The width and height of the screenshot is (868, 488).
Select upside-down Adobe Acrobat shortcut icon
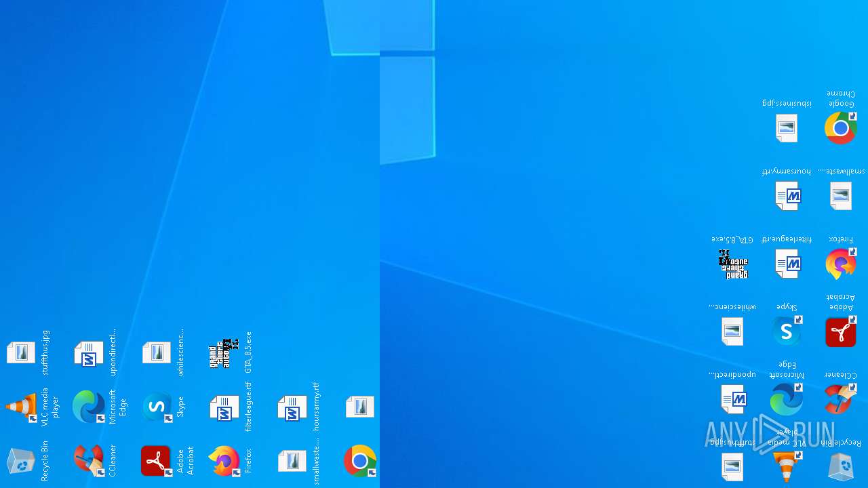tap(841, 331)
